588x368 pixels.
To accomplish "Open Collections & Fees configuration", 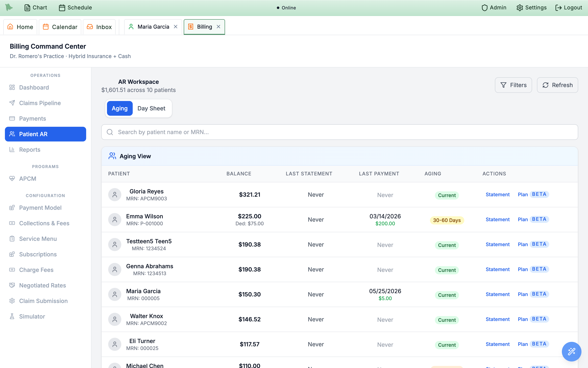I will pyautogui.click(x=46, y=223).
